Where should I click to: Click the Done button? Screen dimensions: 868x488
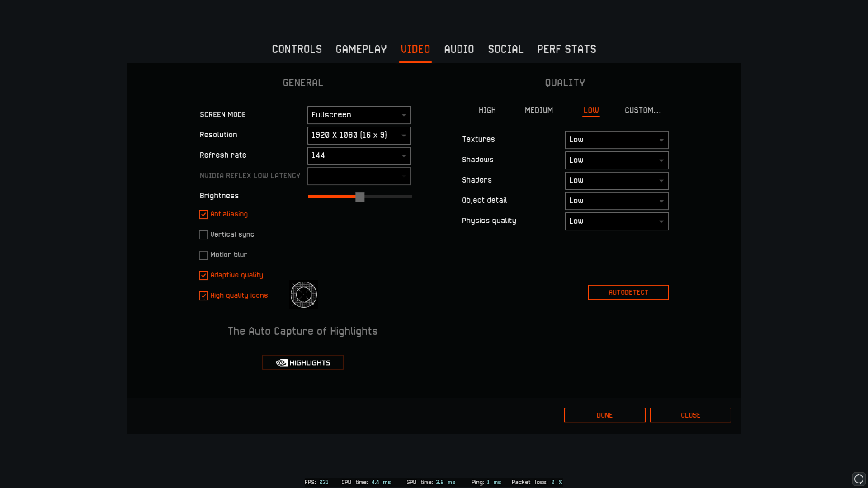point(604,415)
